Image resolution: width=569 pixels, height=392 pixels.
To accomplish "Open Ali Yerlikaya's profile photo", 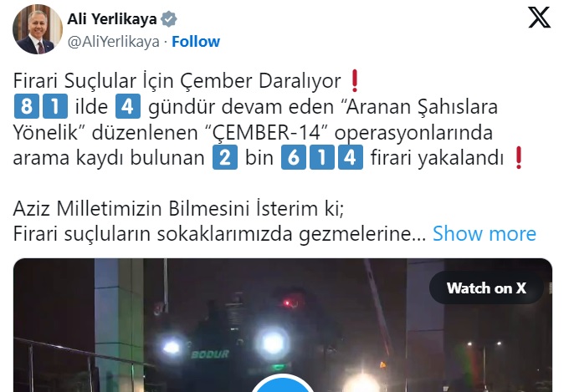I will 38,29.
